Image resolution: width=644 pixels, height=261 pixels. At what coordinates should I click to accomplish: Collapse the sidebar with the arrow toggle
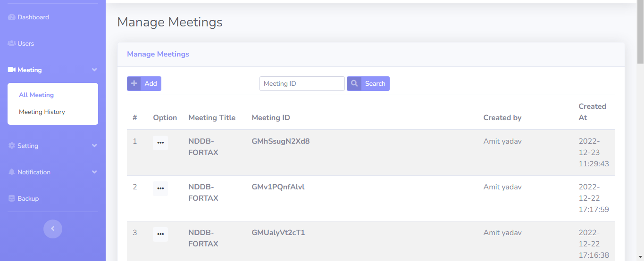tap(53, 229)
